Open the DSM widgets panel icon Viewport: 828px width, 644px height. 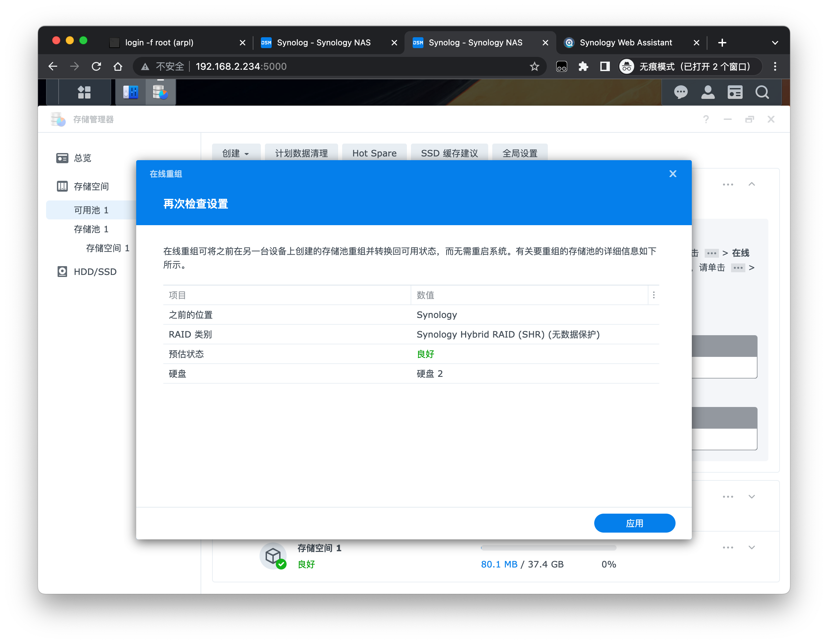pos(735,92)
